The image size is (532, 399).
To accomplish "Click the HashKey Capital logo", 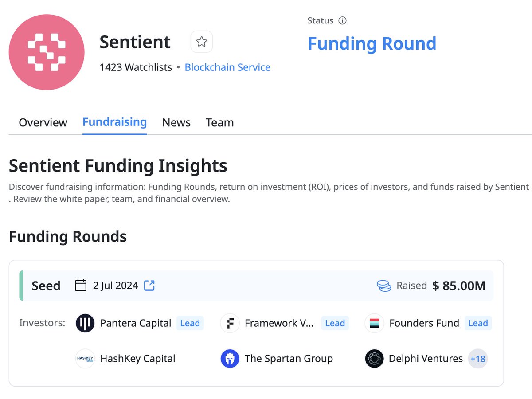I will click(85, 358).
